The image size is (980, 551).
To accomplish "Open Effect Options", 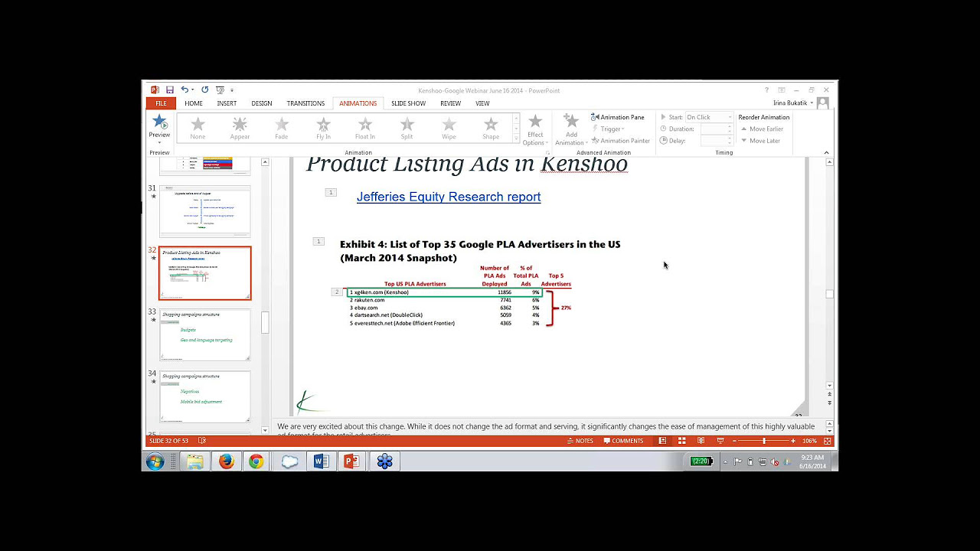I will [535, 130].
